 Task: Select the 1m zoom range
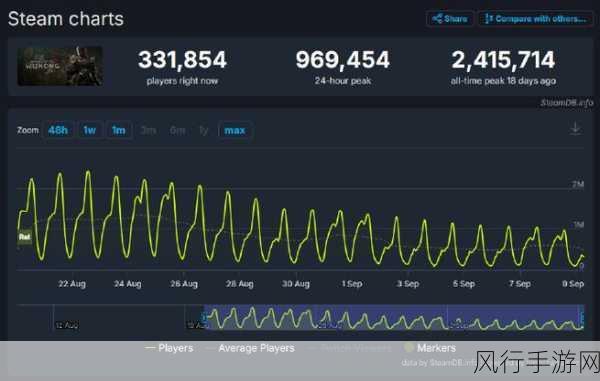119,130
